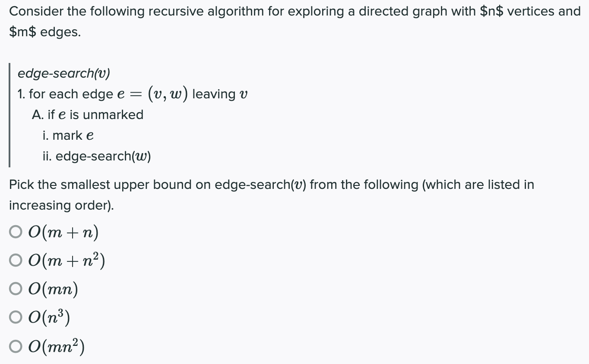Click the 'increasing order).' text

tap(62, 205)
